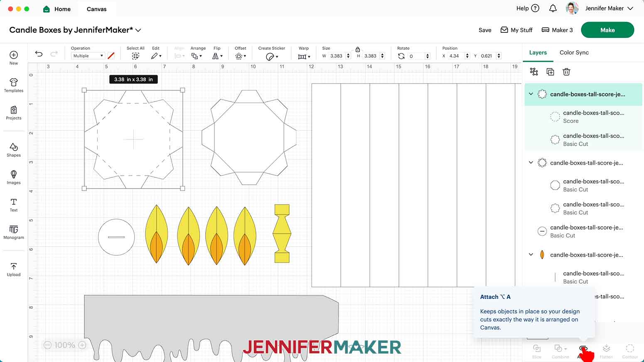Image resolution: width=644 pixels, height=362 pixels.
Task: Select the circle Basic Cut layer with slot
Action: click(583, 232)
